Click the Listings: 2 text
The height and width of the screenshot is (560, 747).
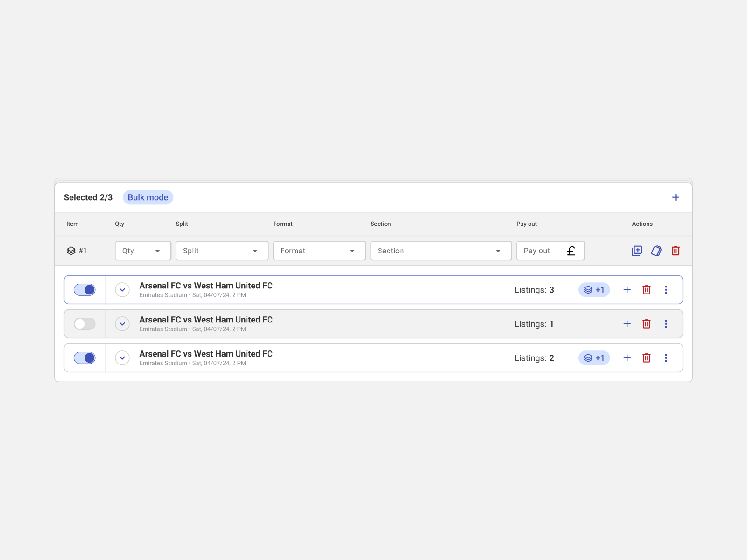pos(534,358)
